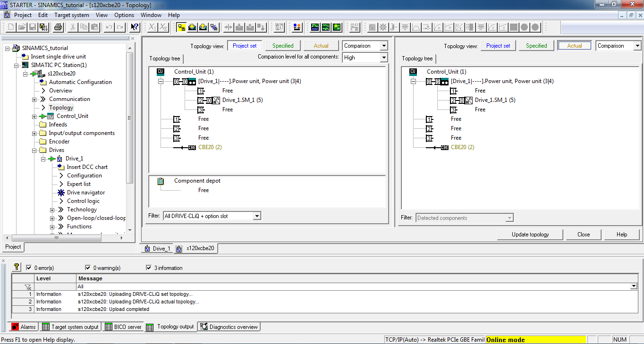Switch to the Drive_1 window tab
644x344 pixels.
(158, 249)
